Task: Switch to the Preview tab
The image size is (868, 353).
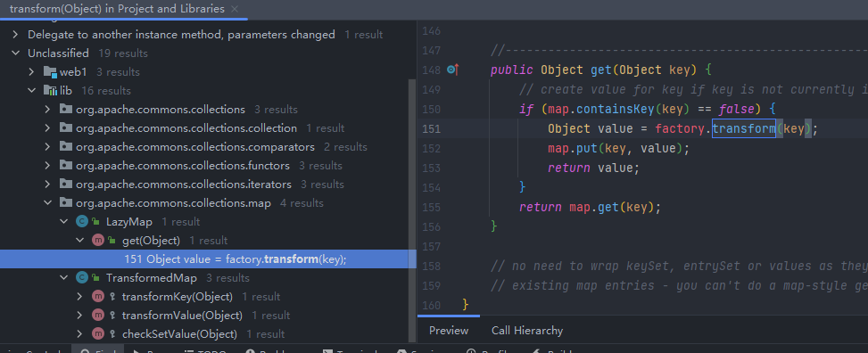Action: 449,331
